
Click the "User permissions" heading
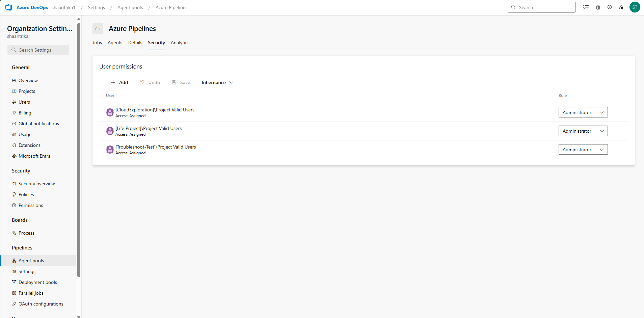[x=121, y=67]
